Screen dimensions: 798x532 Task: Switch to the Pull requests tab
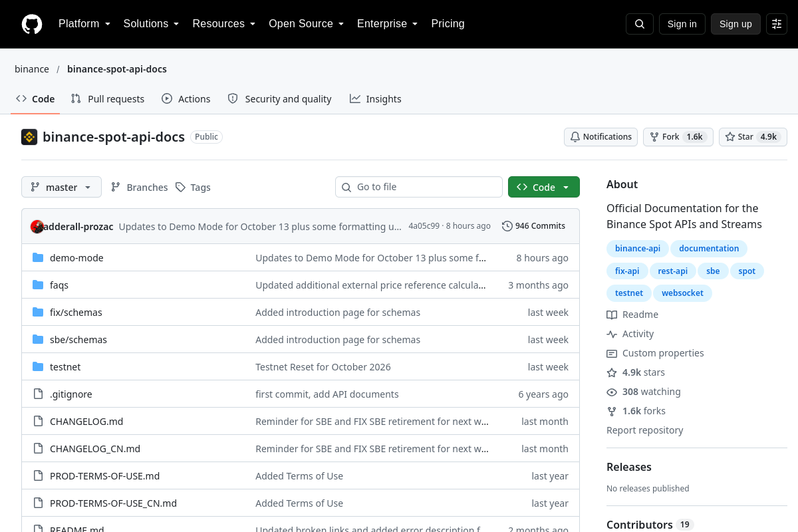point(108,99)
